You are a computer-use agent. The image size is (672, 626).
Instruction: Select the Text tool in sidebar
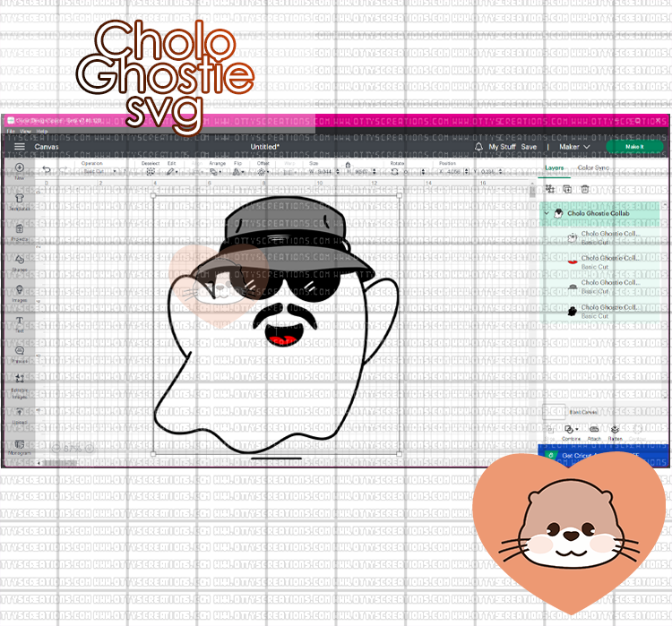point(19,322)
